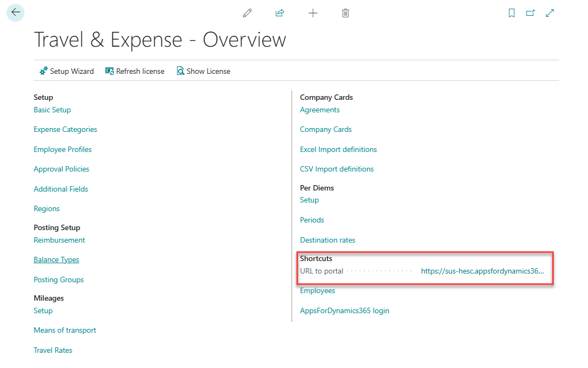Click the URL to portal field value
Screen dimensions: 588x368
point(482,271)
